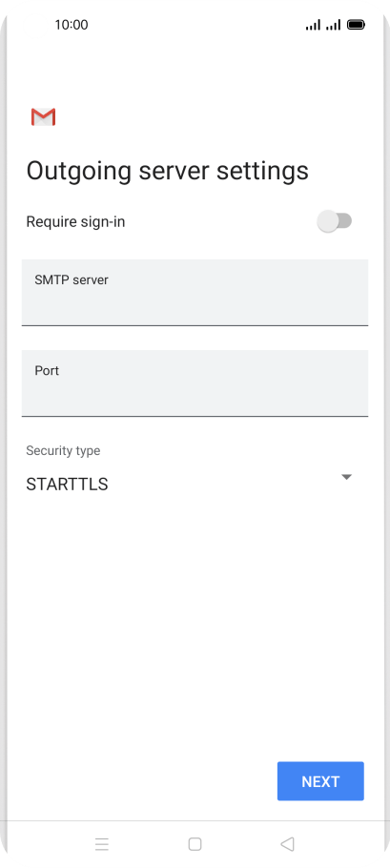Tap the Outgoing server settings heading
The height and width of the screenshot is (868, 390).
click(x=168, y=171)
